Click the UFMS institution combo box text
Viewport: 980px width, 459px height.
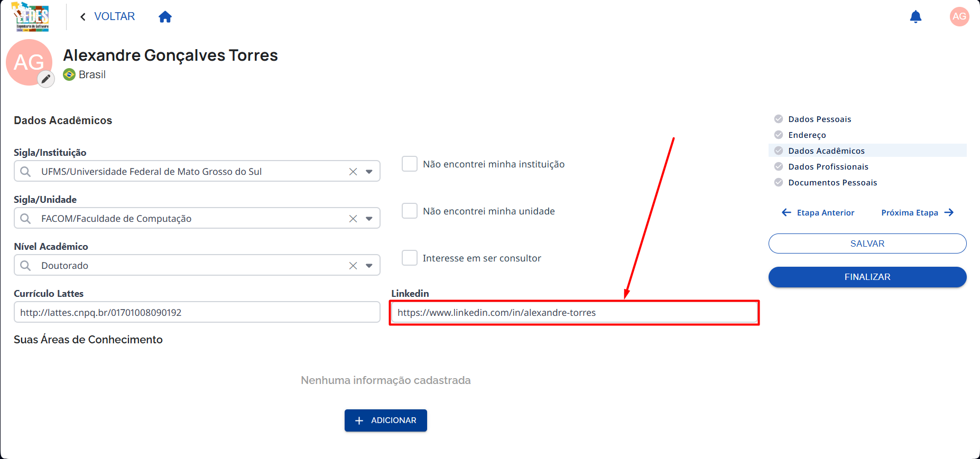152,172
